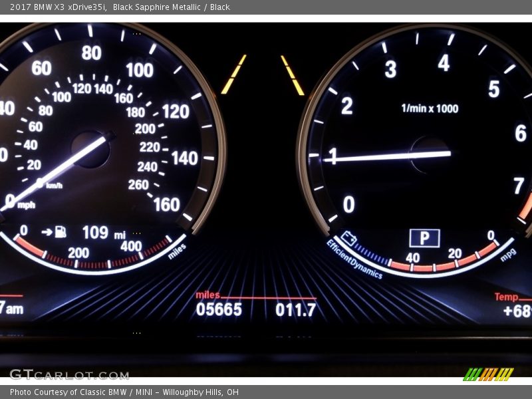Click the speedometer needle center hub
This screenshot has height=399, width=532.
[x=90, y=149]
